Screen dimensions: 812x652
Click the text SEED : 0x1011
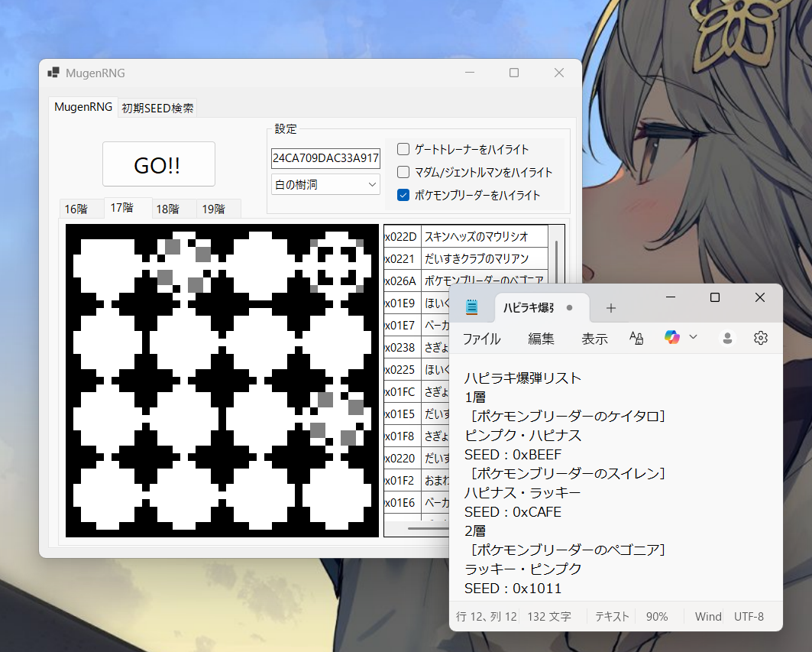[513, 589]
